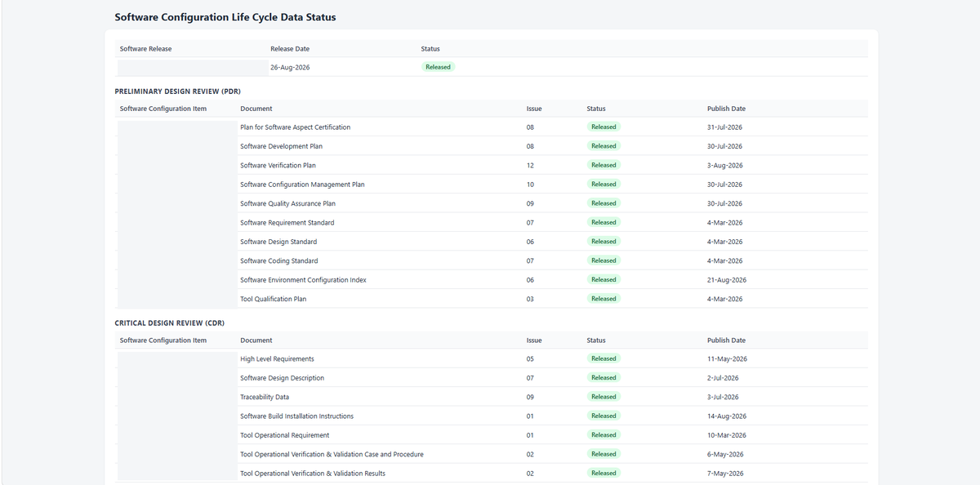Click the Released badge next to 26-Aug-2026
980x485 pixels.
click(x=438, y=67)
